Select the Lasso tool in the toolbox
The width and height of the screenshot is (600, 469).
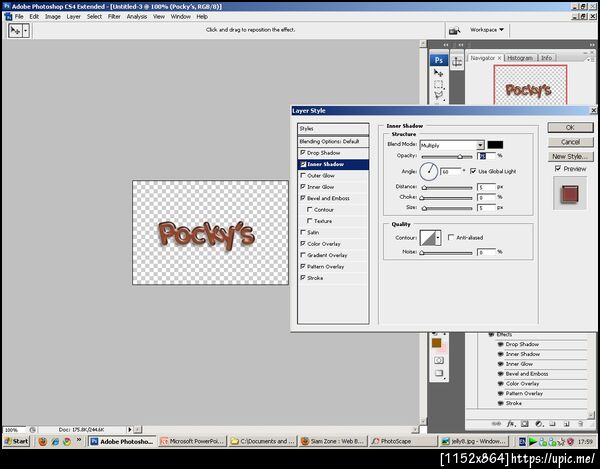pyautogui.click(x=439, y=96)
